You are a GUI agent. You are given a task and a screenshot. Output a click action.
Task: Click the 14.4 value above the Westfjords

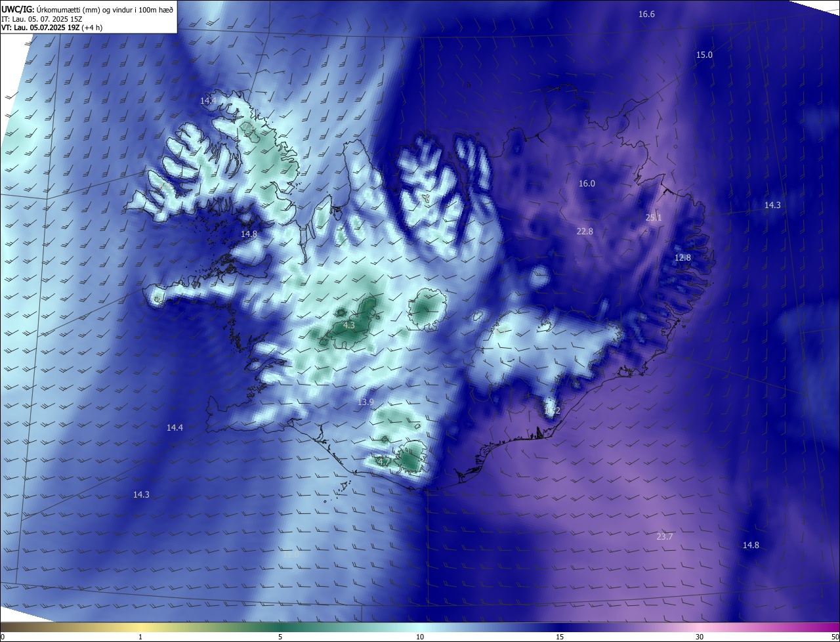[208, 101]
